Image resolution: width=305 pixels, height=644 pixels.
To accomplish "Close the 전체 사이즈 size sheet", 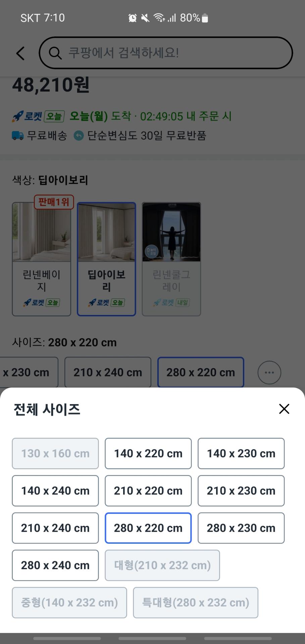I will [x=284, y=409].
